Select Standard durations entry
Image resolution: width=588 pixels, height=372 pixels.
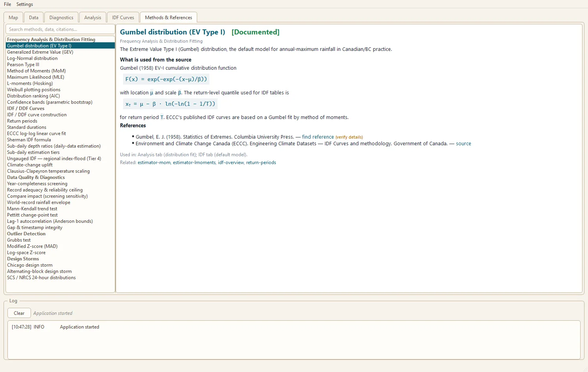tap(60, 127)
